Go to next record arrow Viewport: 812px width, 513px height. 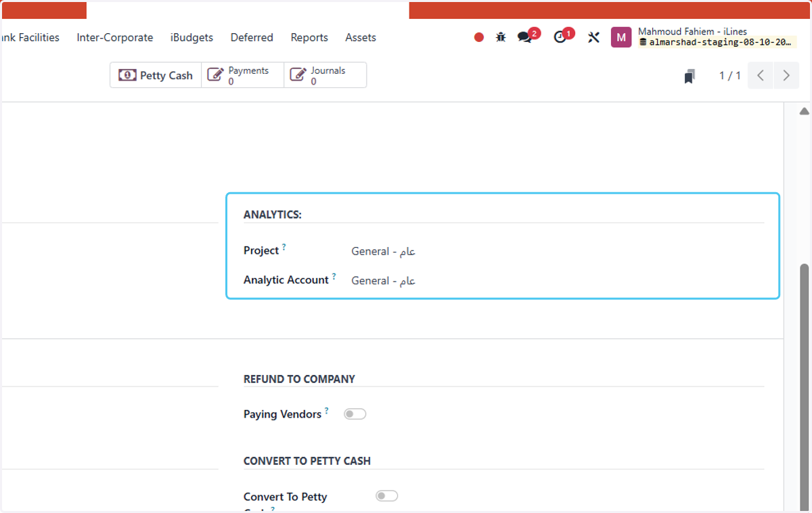click(786, 75)
